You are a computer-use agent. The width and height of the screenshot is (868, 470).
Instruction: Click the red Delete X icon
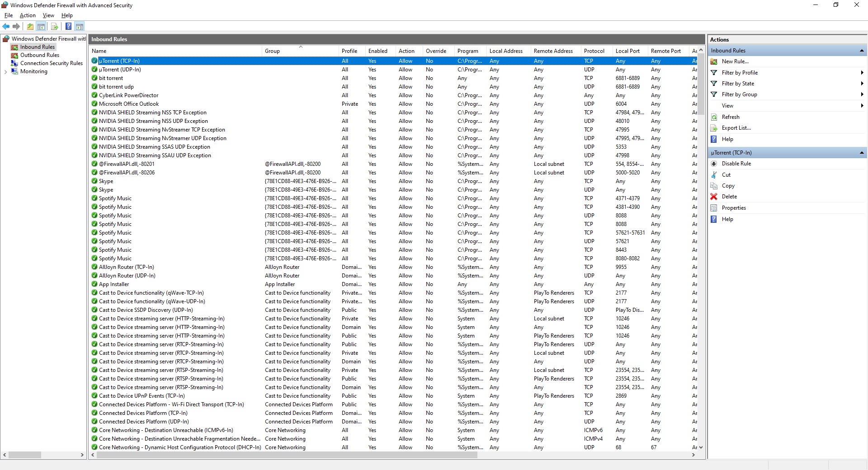714,197
